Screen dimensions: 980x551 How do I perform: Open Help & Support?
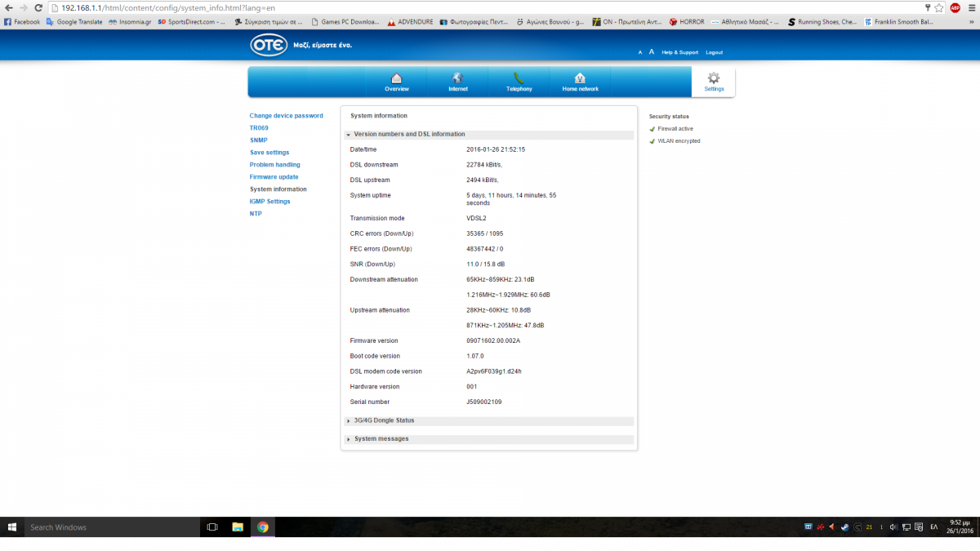pos(679,52)
